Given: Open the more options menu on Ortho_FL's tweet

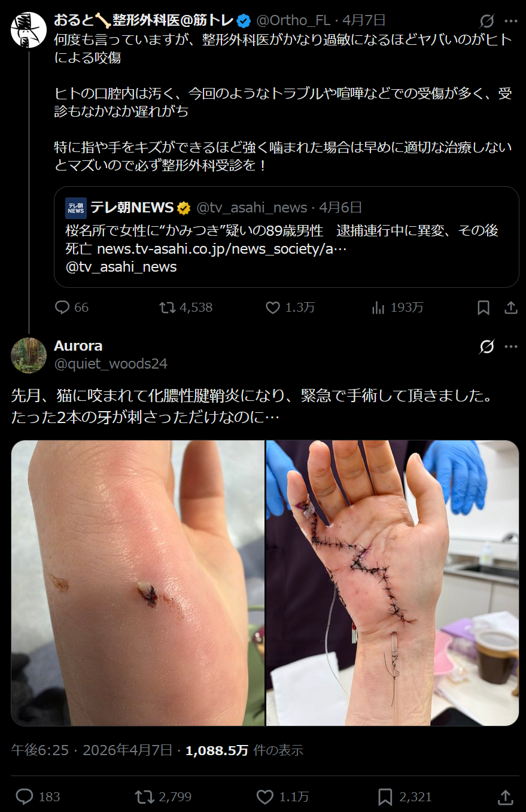Looking at the screenshot, I should (x=510, y=21).
